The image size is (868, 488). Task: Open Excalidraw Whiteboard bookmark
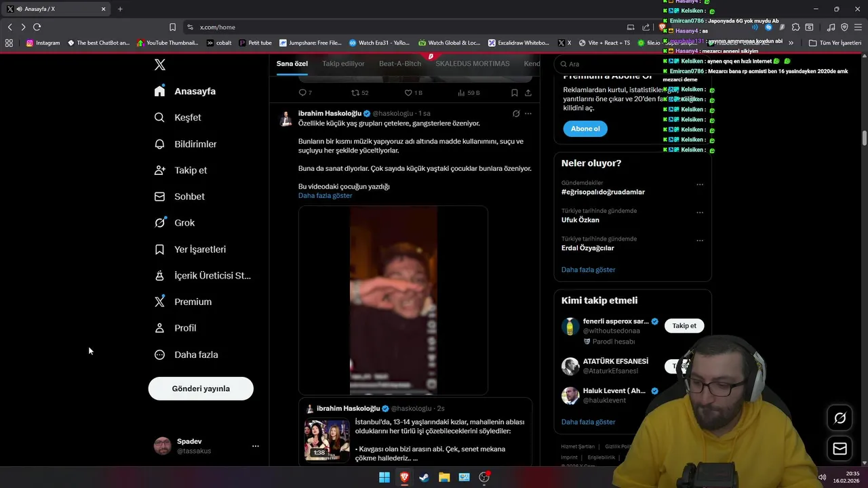click(518, 43)
